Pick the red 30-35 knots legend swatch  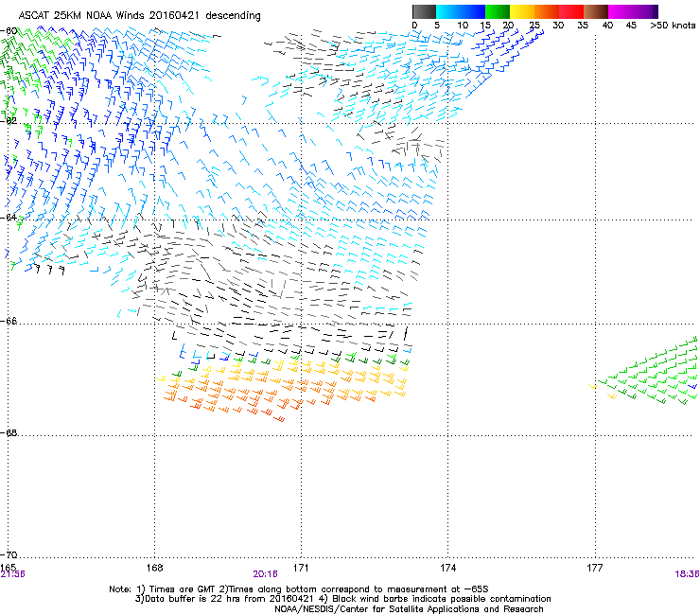coord(571,11)
